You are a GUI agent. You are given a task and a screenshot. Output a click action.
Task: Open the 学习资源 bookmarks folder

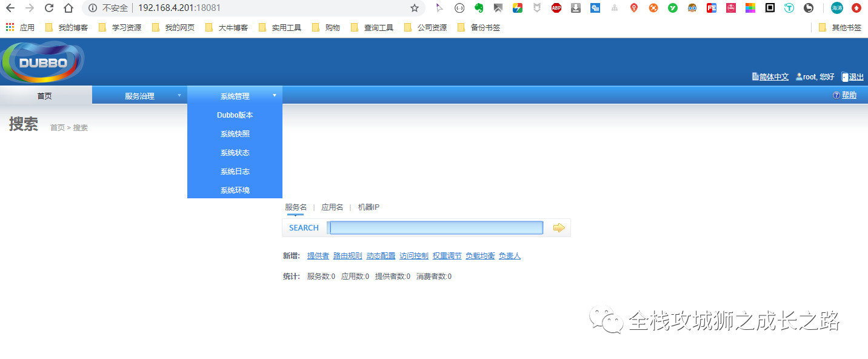(121, 27)
